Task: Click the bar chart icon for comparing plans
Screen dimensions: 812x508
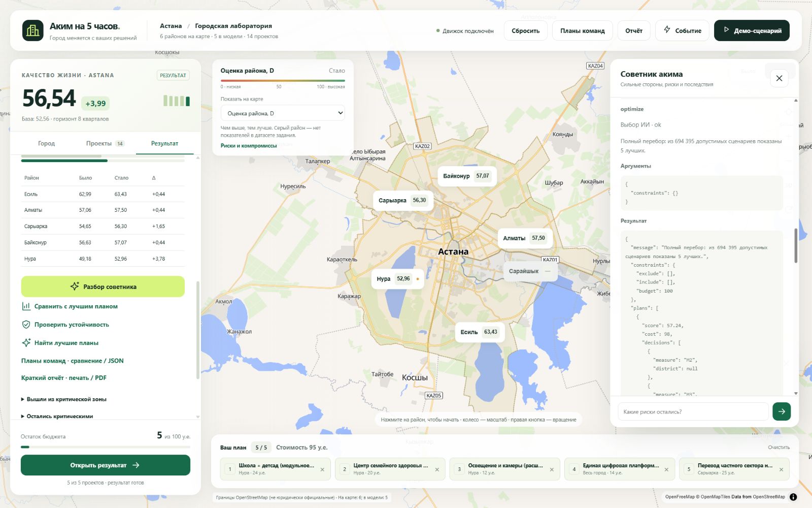Action: 26,306
